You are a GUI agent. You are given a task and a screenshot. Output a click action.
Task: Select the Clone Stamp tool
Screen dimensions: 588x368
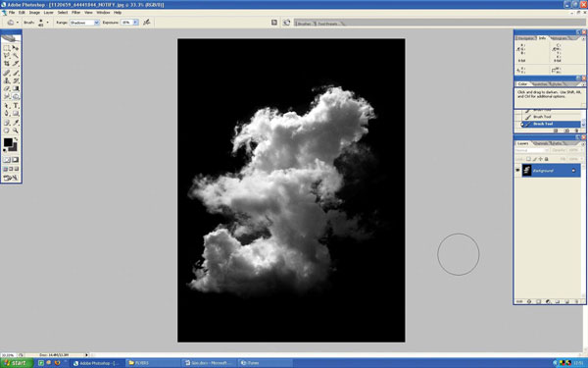tap(7, 80)
